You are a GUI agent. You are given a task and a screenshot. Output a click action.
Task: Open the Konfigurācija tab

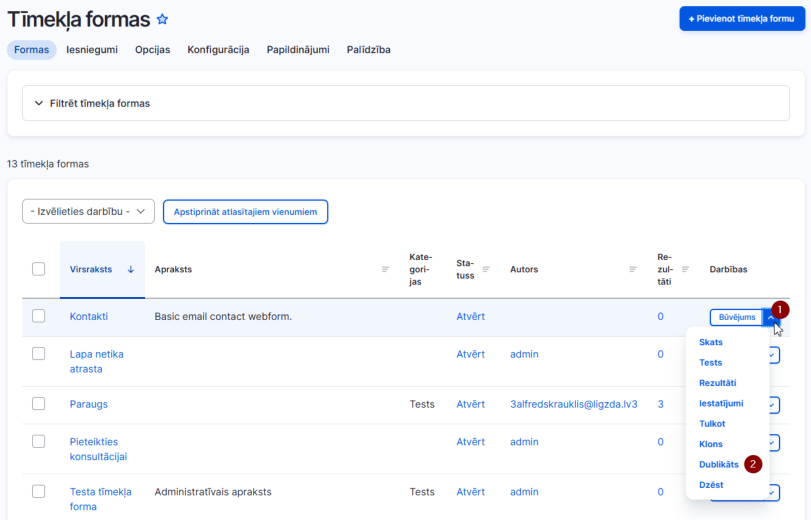218,50
